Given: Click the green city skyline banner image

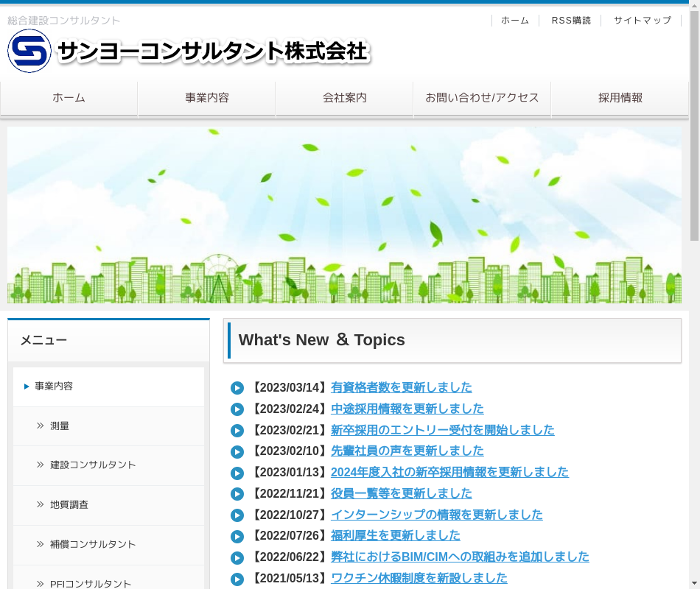Looking at the screenshot, I should (x=344, y=215).
